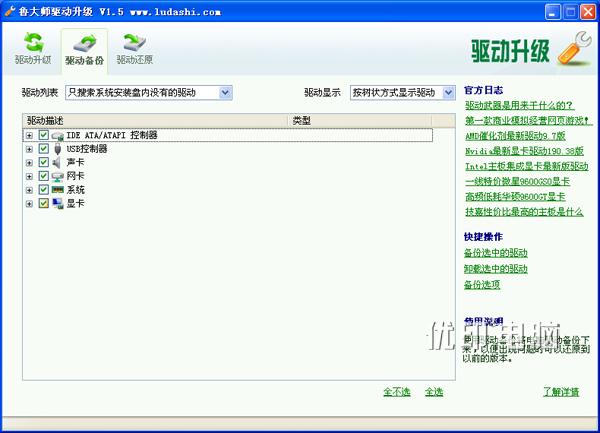
Task: Open the AMD催化剂最新驱动9.7版 link
Action: coord(515,136)
